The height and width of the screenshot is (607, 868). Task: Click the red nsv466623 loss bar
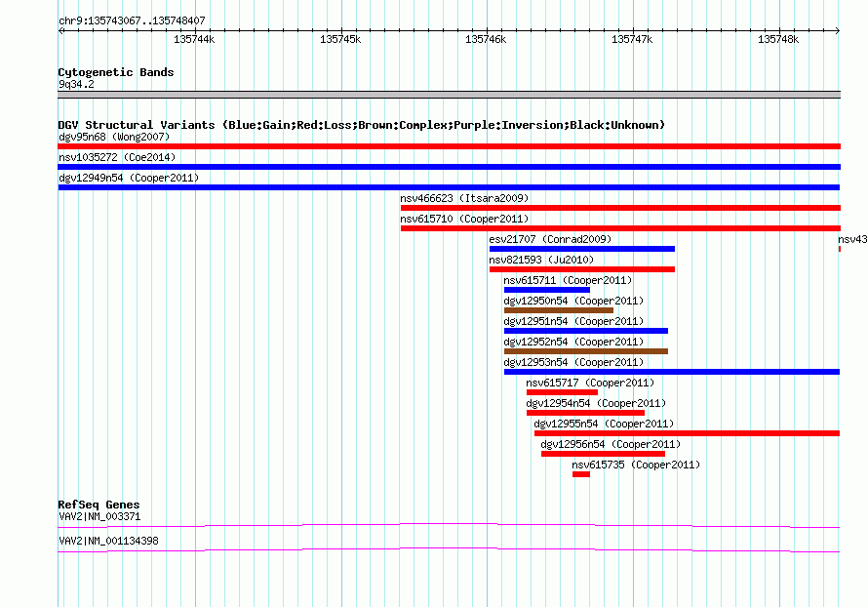[x=620, y=208]
